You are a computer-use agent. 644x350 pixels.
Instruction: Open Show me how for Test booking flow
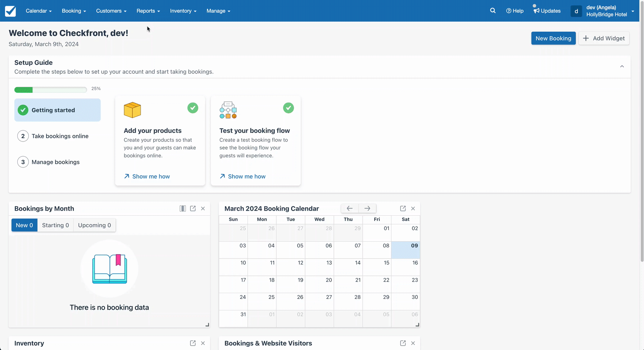pos(242,176)
